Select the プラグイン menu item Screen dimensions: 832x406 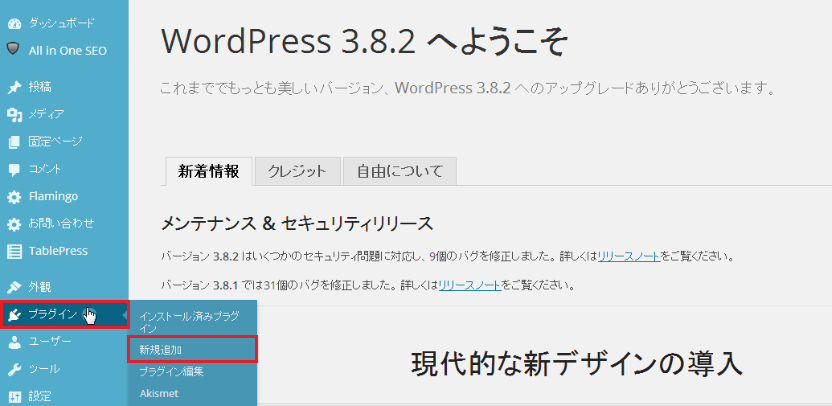[64, 315]
